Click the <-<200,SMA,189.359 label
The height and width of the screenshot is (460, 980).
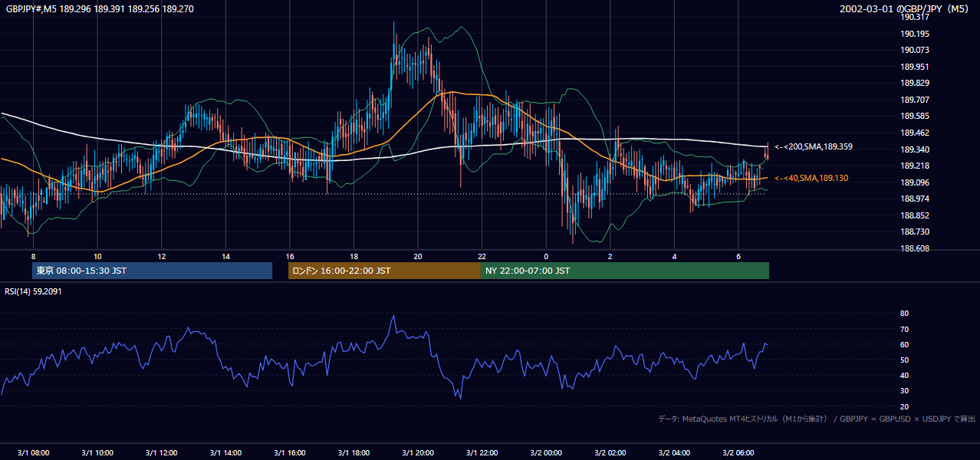(814, 146)
